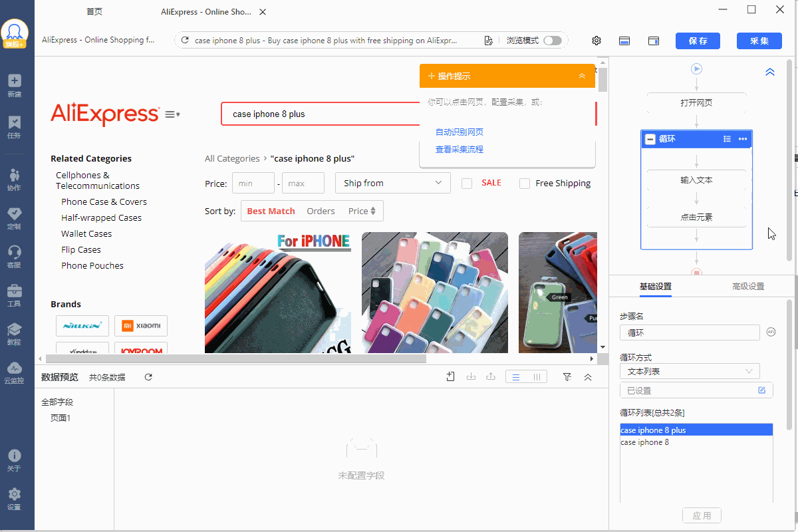Sort results by Price
This screenshot has height=532, width=798.
362,211
